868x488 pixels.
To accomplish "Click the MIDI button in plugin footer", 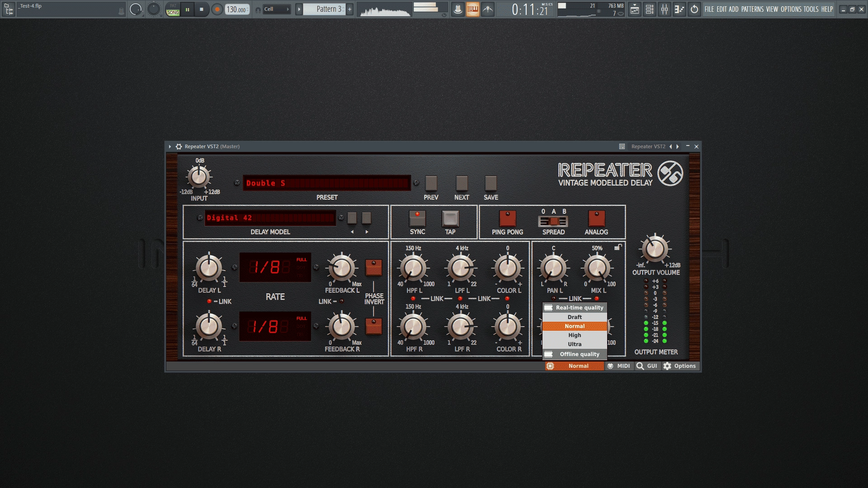I will (618, 366).
